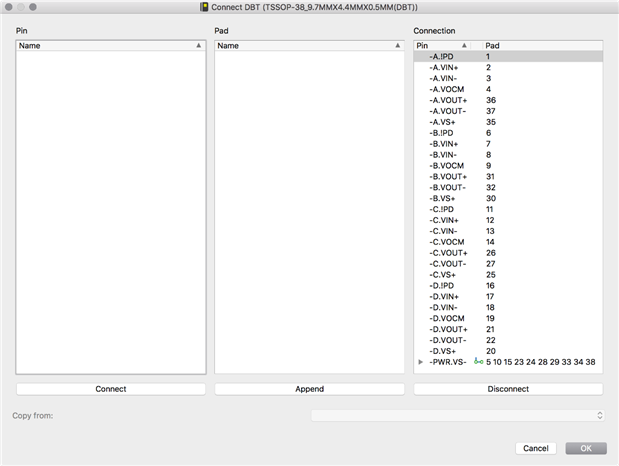Select the -B.VOUT+ connection row
Image resolution: width=619 pixels, height=466 pixels.
508,177
